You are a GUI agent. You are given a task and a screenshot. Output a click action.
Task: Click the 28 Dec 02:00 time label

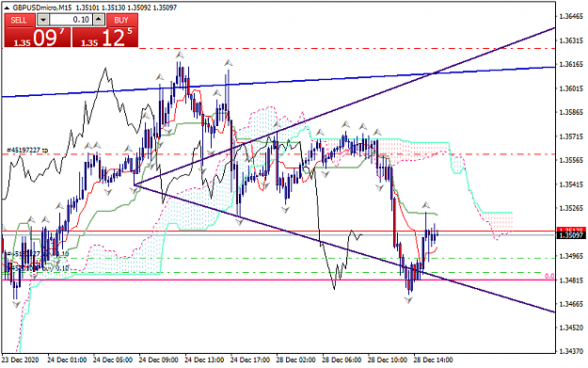click(295, 360)
